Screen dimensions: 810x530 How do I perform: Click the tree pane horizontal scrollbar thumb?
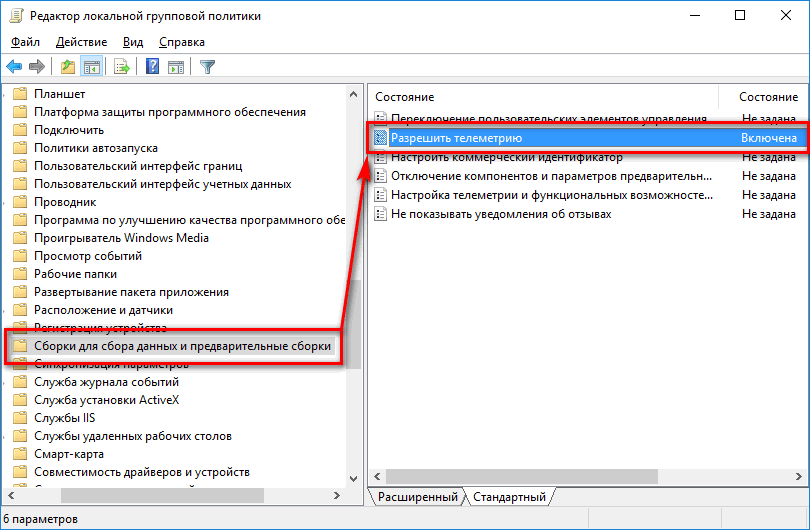[x=162, y=495]
